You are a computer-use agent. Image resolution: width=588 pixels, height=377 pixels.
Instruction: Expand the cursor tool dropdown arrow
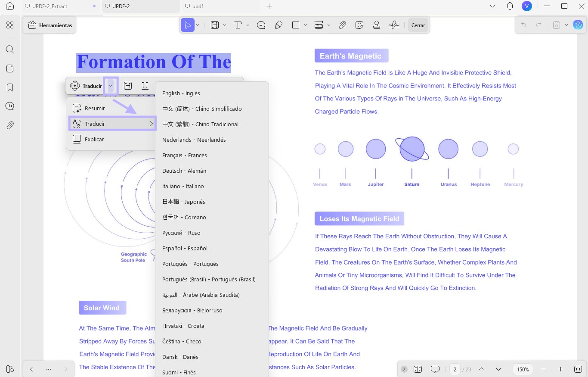(198, 25)
